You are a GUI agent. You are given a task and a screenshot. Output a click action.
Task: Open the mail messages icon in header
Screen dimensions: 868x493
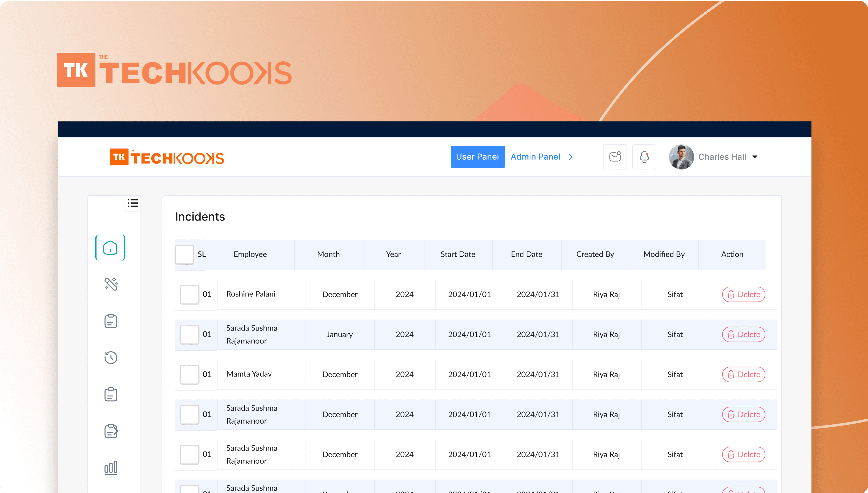(x=615, y=157)
